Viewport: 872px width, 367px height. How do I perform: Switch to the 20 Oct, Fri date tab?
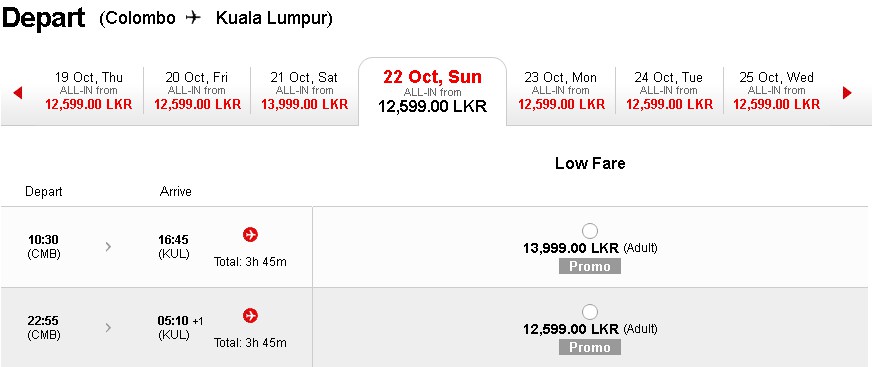pos(197,91)
